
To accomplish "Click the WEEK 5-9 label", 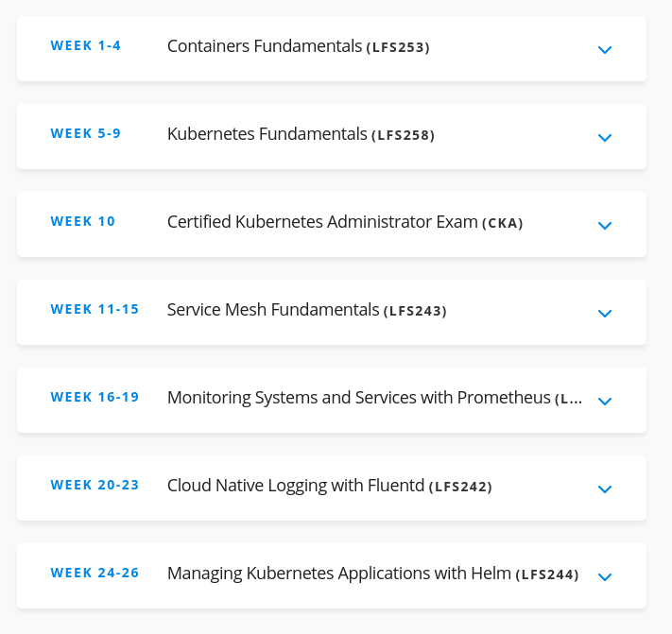I will coord(86,133).
